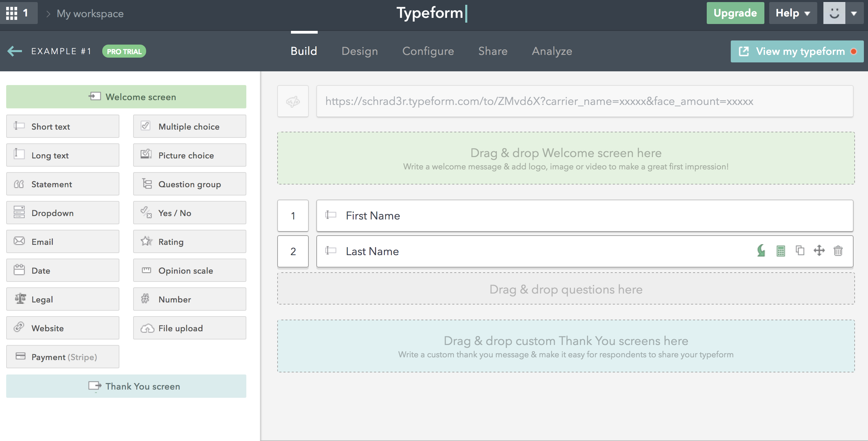Open the Analyze tab
This screenshot has height=441, width=868.
click(552, 51)
